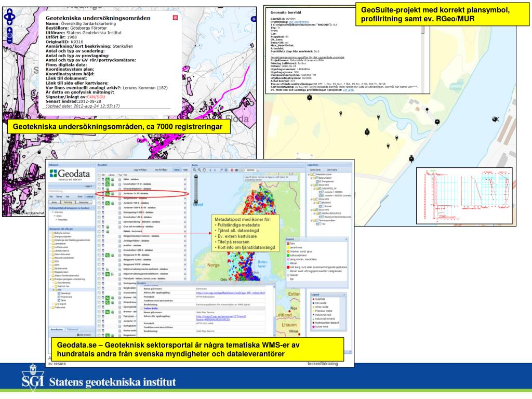
Task: Toggle the Brunnar layer checkbox
Action: tap(323, 206)
